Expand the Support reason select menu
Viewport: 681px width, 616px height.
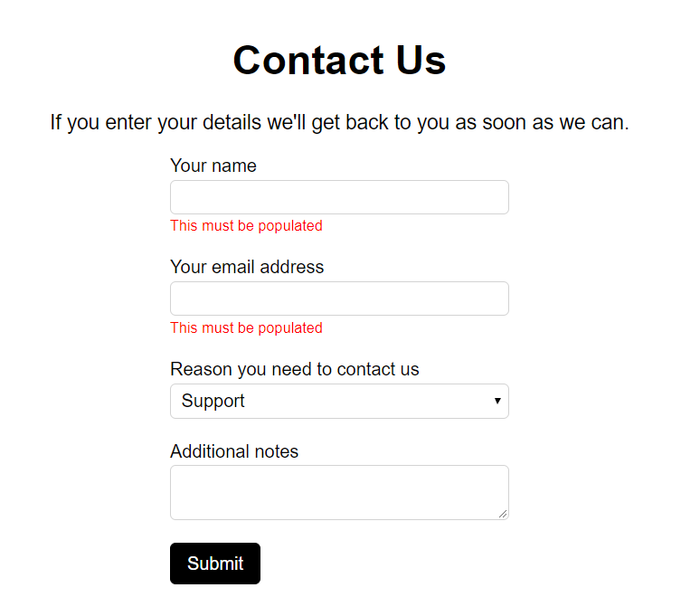coord(339,401)
